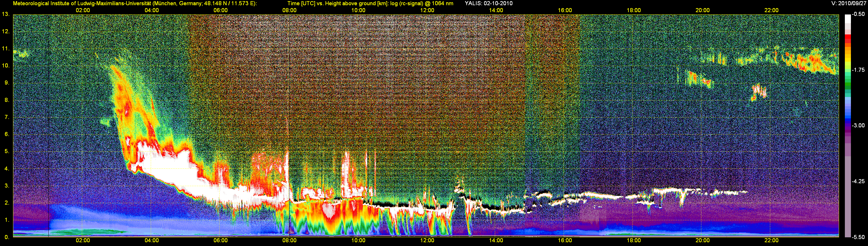Viewport: 868px width, 246px height.
Task: Click the 4. km height axis label
Action: [x=6, y=168]
